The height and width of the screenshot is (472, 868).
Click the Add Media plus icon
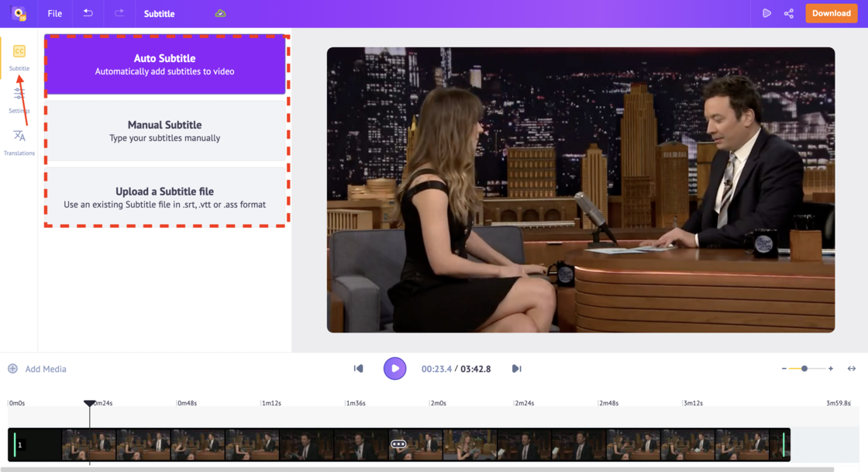[x=14, y=369]
